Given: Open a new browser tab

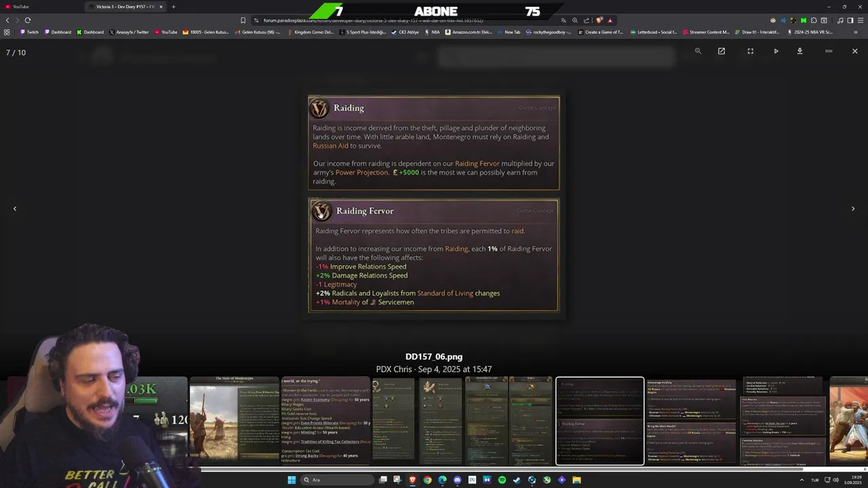Looking at the screenshot, I should 174,7.
